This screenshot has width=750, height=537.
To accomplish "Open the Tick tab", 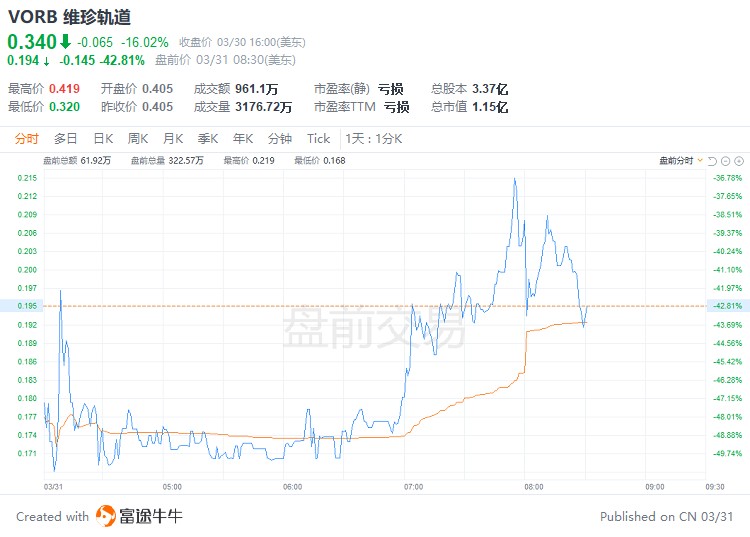I will click(x=318, y=139).
